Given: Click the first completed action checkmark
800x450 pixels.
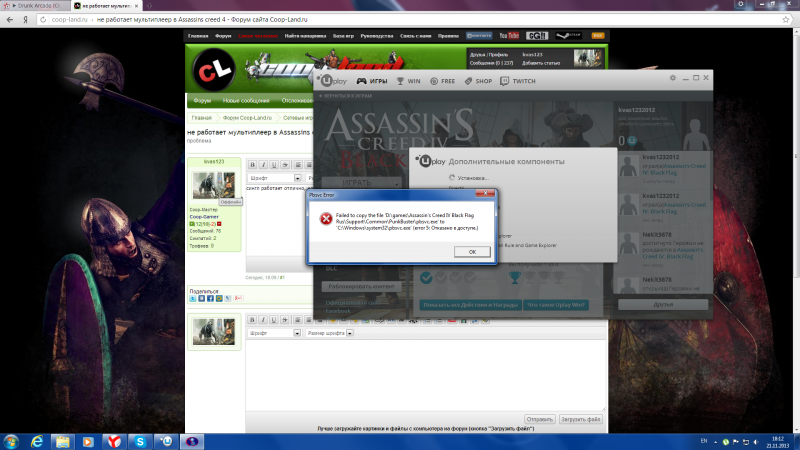Looking at the screenshot, I should (426, 278).
